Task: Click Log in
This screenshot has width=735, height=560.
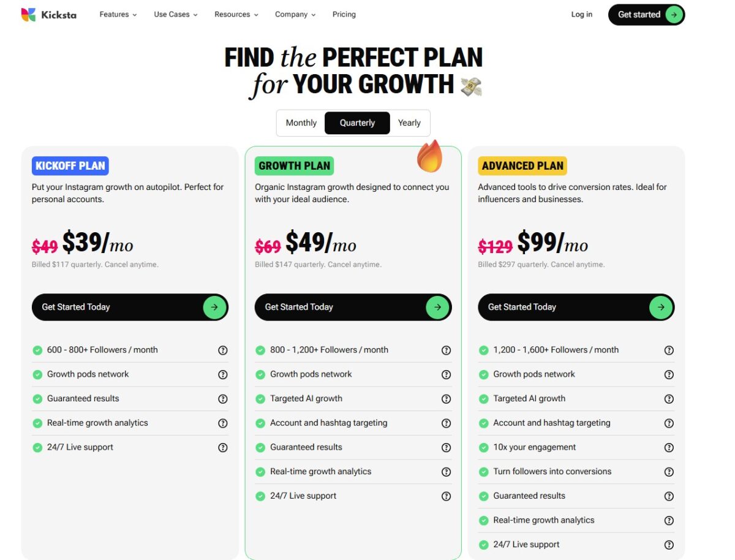Action: [x=581, y=14]
